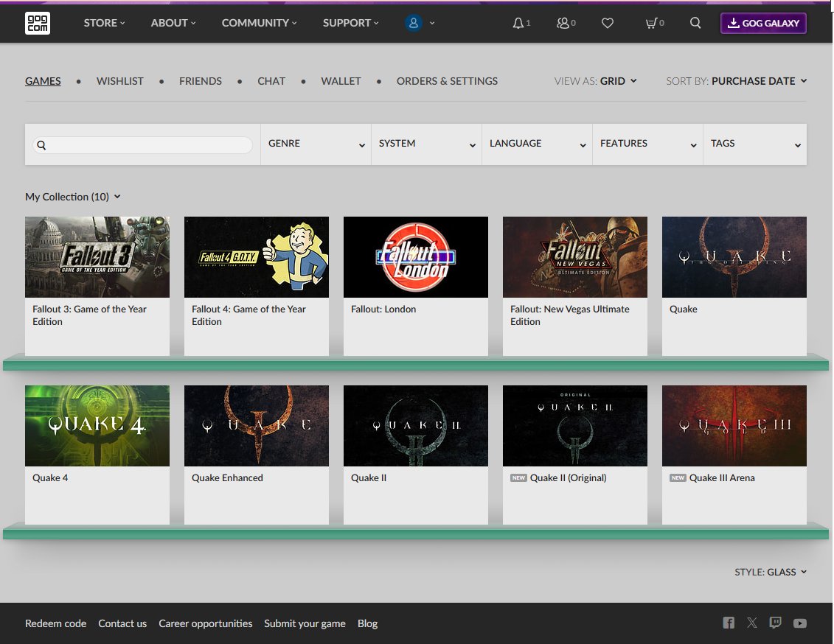Screen dimensions: 834x644
Task: Open Quake II (Original) cover thumbnail
Action: tap(575, 426)
